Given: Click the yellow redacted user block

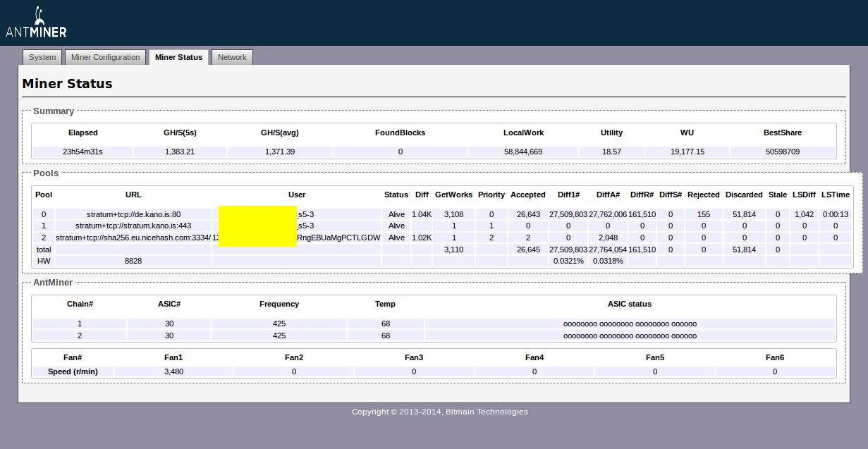Looking at the screenshot, I should click(257, 226).
